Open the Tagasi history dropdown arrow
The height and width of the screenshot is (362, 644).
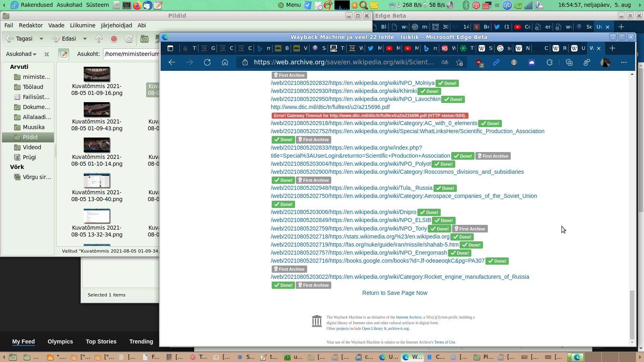41,39
